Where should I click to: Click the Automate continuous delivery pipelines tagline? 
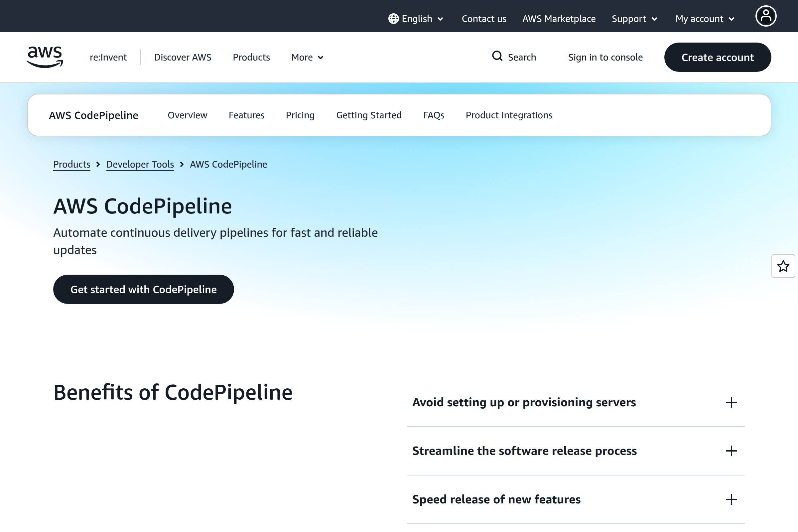point(215,241)
